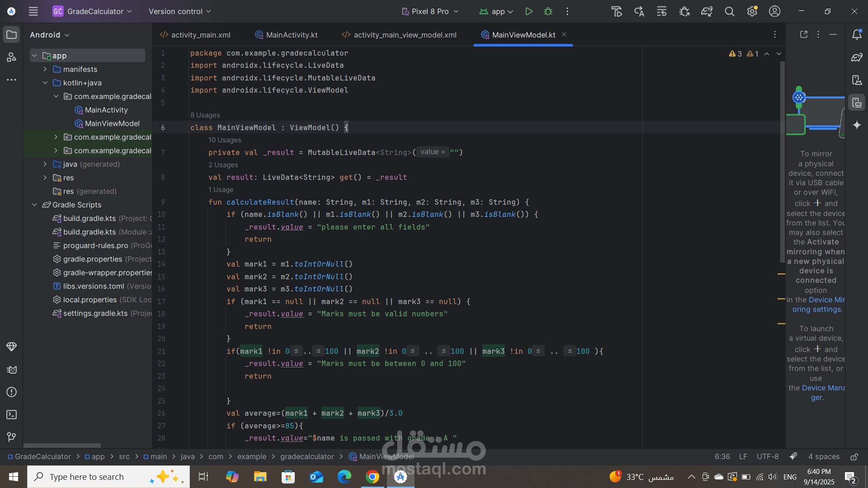Open the GradeCalculator project dropdown
This screenshot has width=868, height=488.
click(x=93, y=11)
